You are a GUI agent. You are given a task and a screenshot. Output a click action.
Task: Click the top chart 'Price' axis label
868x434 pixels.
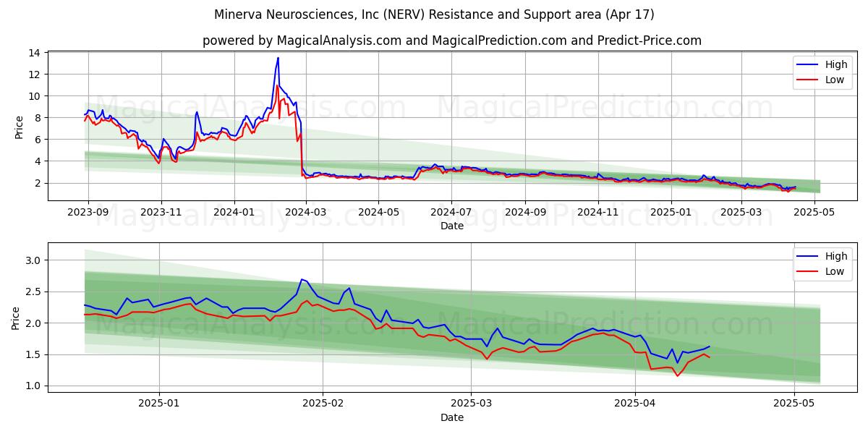pyautogui.click(x=19, y=127)
